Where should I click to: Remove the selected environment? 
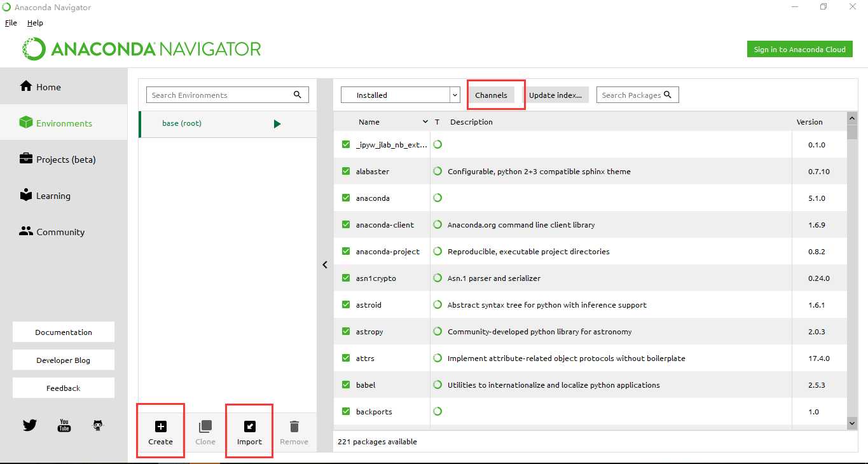pos(294,433)
